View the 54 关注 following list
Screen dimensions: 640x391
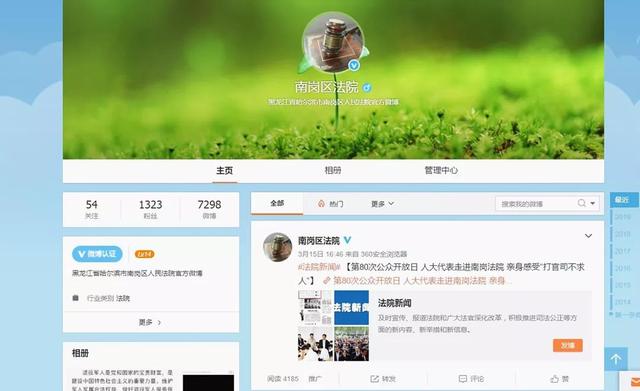coord(92,209)
